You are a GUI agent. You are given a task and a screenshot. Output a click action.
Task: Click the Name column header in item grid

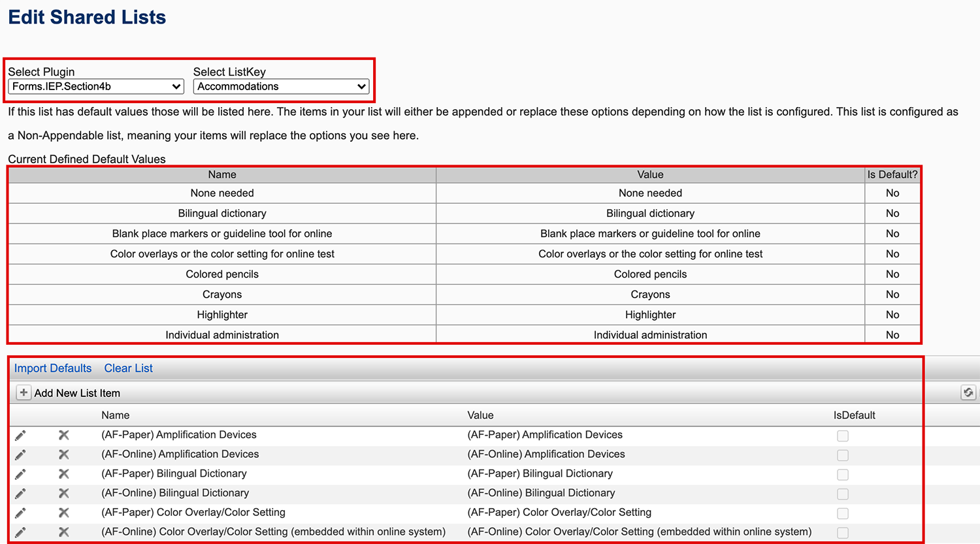coord(116,415)
